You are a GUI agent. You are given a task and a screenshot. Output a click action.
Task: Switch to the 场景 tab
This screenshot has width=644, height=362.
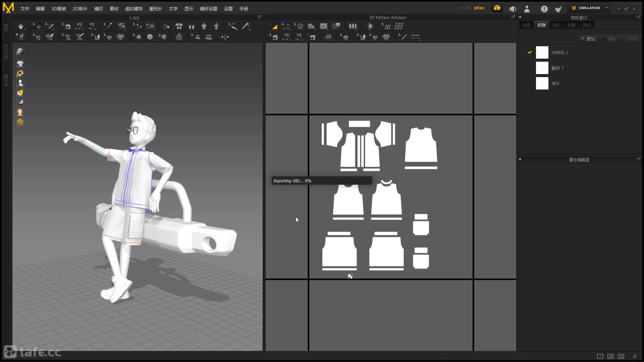tap(526, 25)
